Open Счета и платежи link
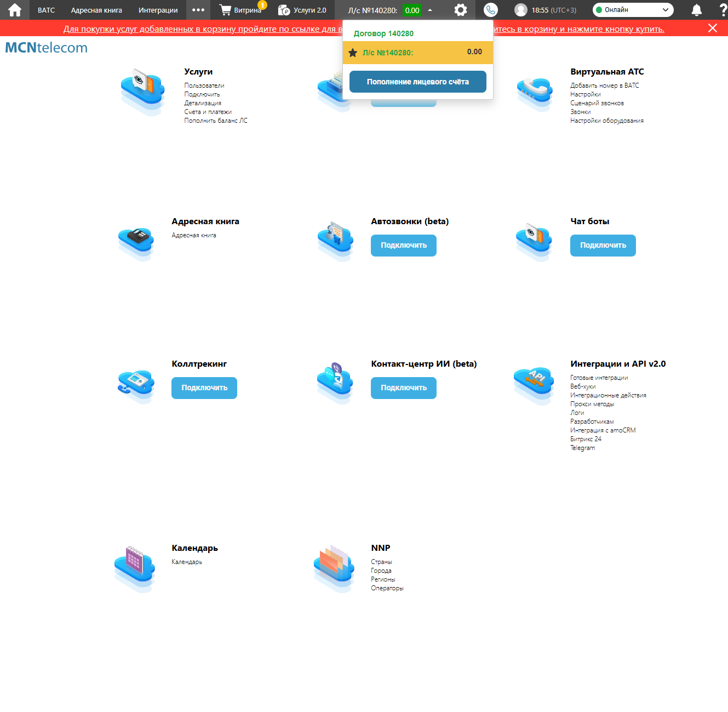This screenshot has height=712, width=728. 208,112
